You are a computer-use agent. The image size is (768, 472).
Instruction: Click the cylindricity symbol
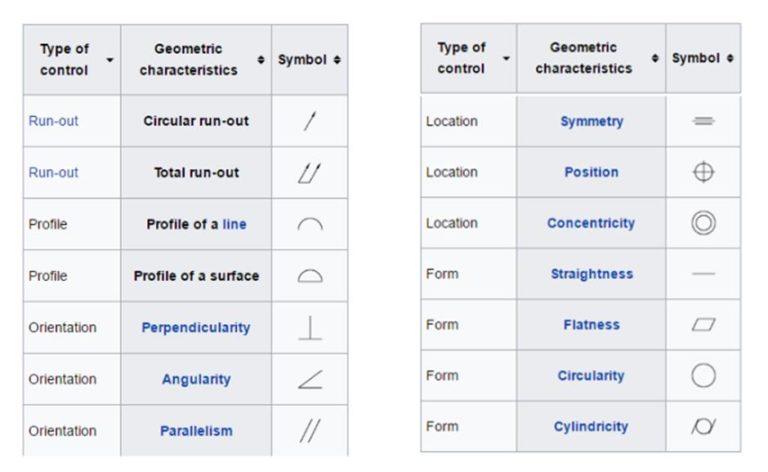click(703, 427)
